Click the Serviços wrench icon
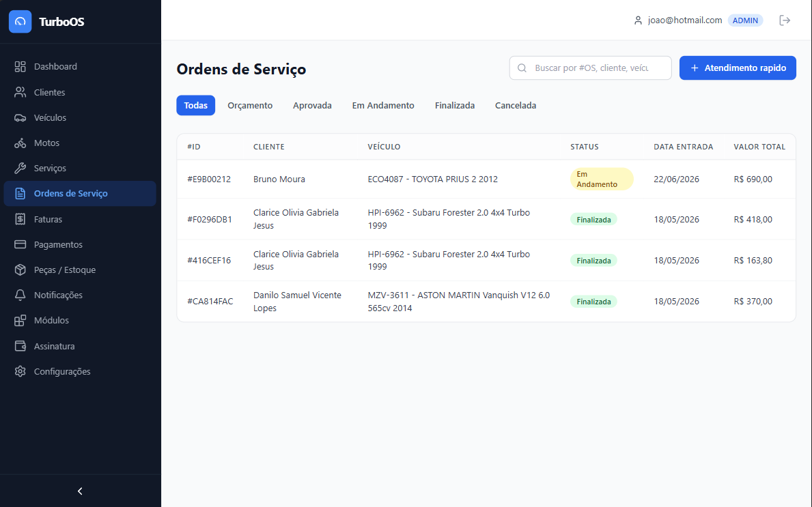This screenshot has width=812, height=507. (x=20, y=168)
